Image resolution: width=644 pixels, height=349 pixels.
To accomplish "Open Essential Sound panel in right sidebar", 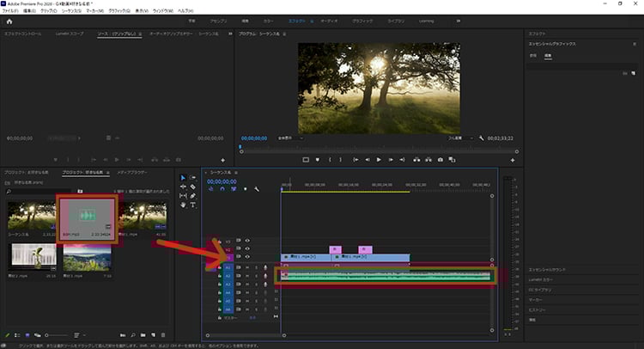I will pos(547,270).
